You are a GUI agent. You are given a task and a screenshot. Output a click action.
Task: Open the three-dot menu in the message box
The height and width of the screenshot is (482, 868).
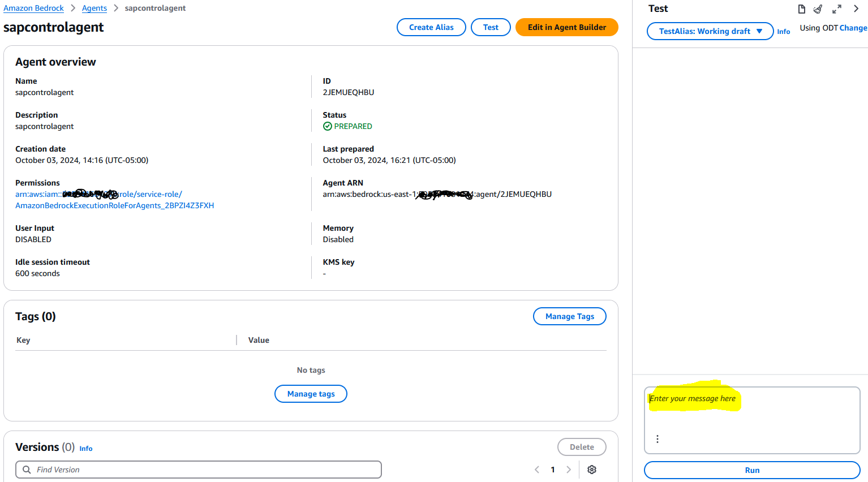pos(657,439)
